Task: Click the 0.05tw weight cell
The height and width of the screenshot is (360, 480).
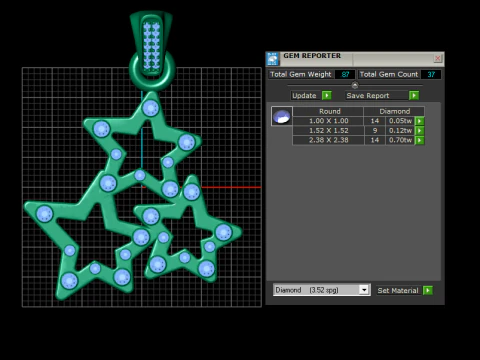Action: 400,121
